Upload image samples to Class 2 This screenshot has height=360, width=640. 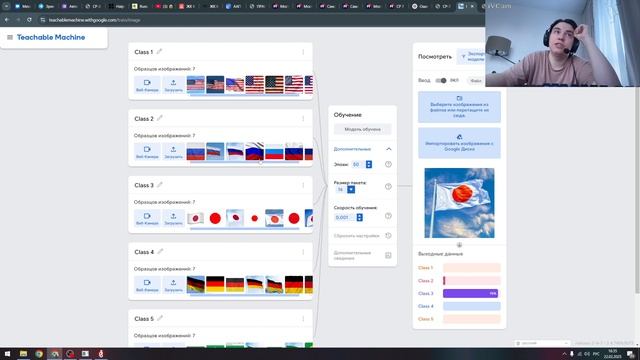tap(173, 152)
